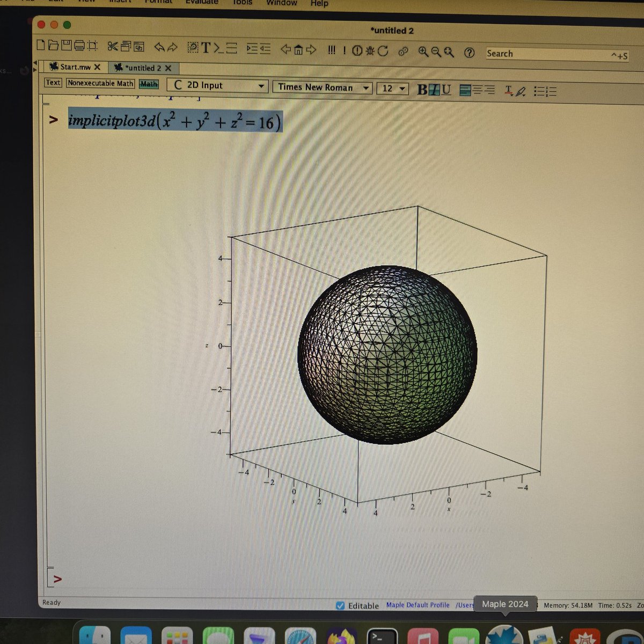Switch to Nonexecutable Math mode
This screenshot has width=644, height=644.
(100, 83)
